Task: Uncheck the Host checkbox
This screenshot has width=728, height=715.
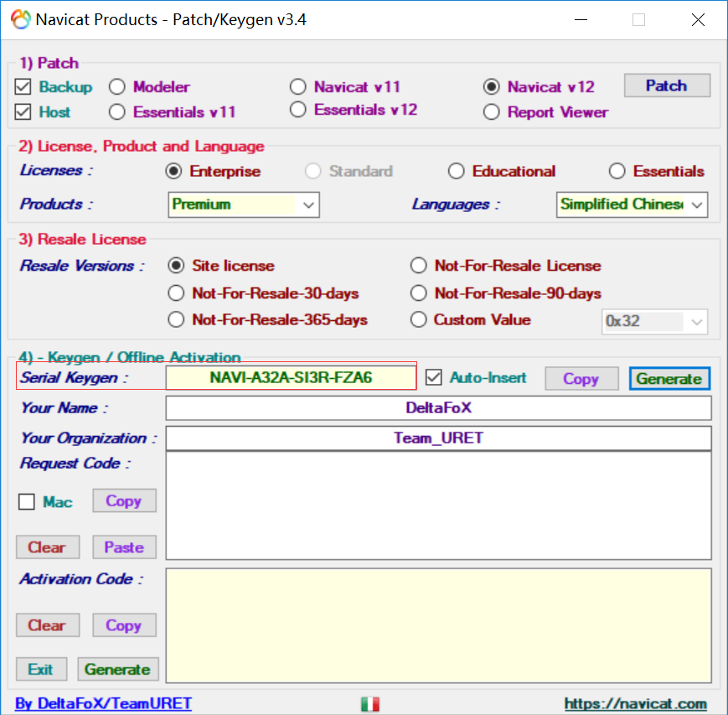Action: pos(23,111)
